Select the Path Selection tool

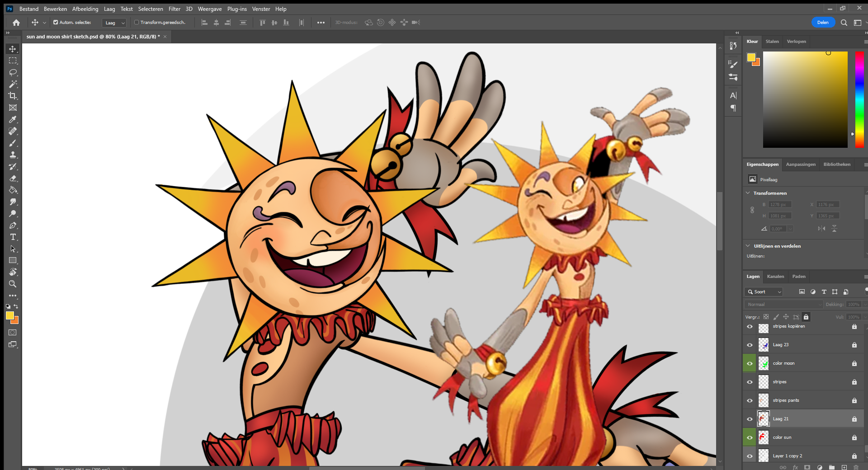[x=13, y=249]
